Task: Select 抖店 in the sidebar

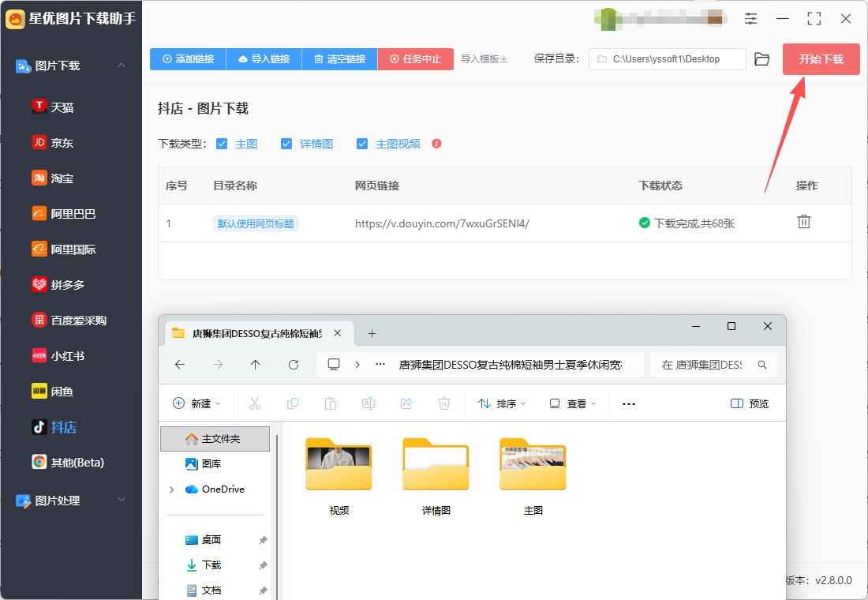Action: click(54, 426)
